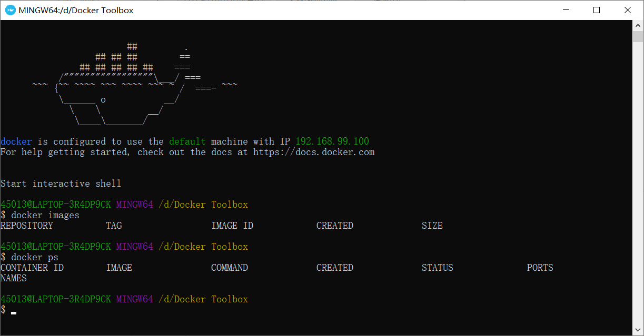The width and height of the screenshot is (644, 336).
Task: Minimize the MINGW64 terminal window
Action: [x=566, y=9]
